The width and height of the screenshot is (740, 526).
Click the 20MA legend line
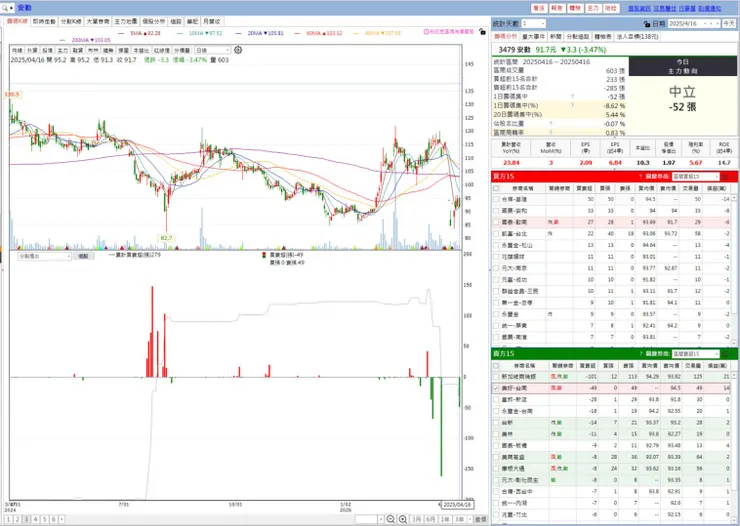click(259, 33)
